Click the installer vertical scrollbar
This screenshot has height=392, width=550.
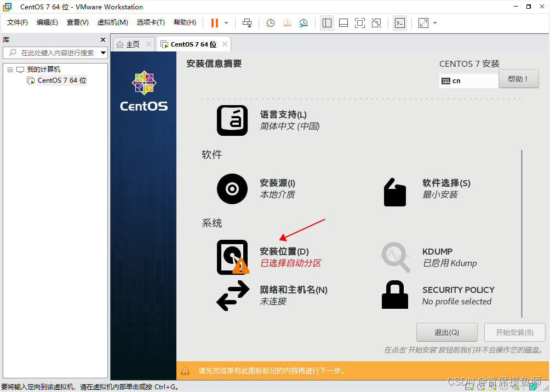[522, 234]
